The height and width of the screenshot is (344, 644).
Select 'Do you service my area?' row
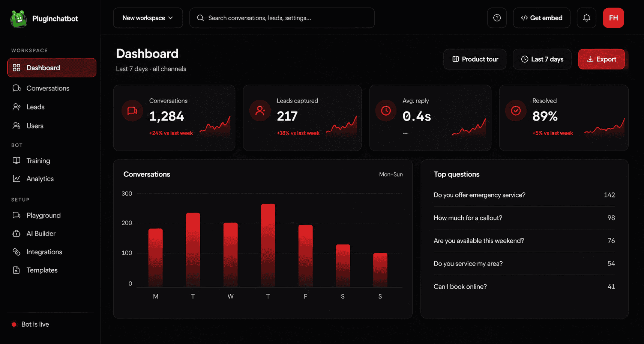pyautogui.click(x=524, y=264)
